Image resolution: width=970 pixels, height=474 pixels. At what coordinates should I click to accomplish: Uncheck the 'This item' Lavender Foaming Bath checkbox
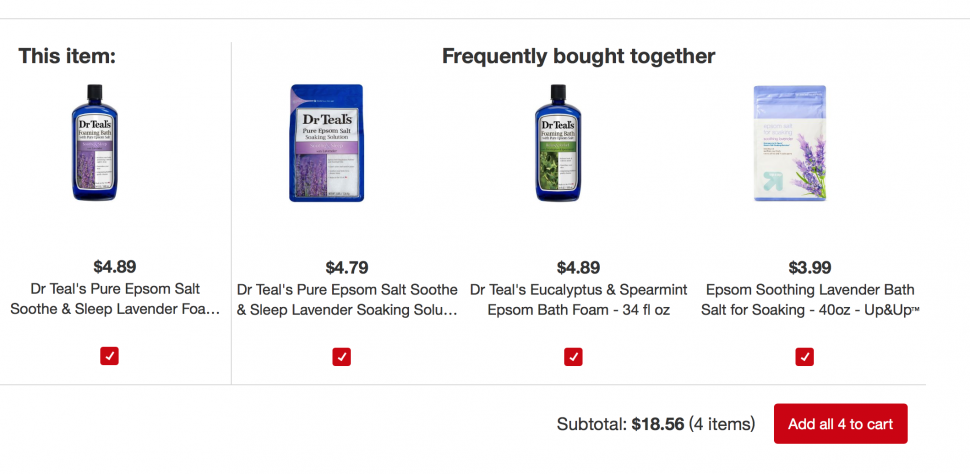click(109, 356)
